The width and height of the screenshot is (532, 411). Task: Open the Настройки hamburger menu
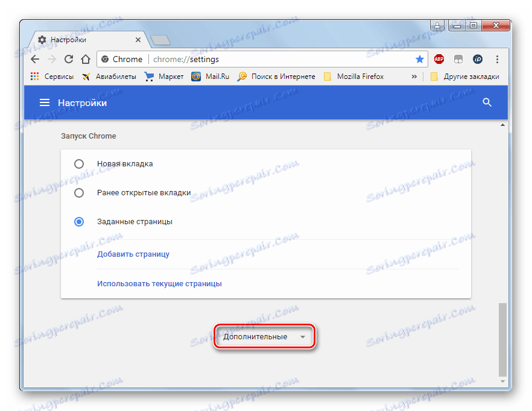tap(45, 102)
